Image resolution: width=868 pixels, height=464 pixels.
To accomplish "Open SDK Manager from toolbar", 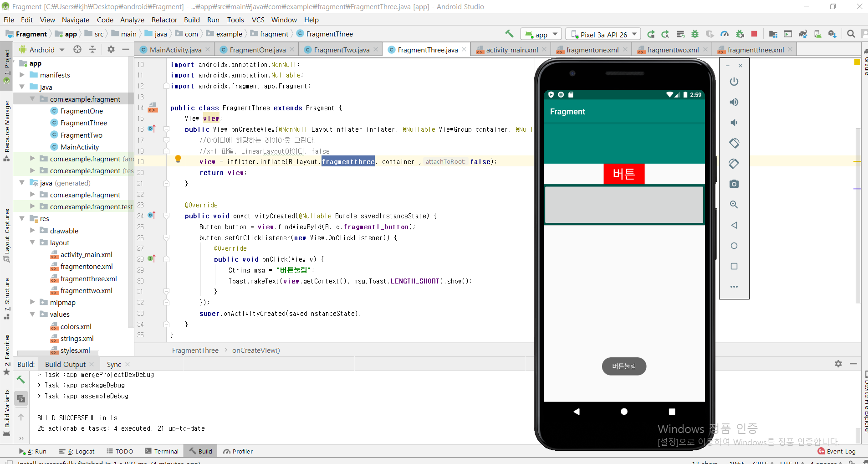I will 832,34.
